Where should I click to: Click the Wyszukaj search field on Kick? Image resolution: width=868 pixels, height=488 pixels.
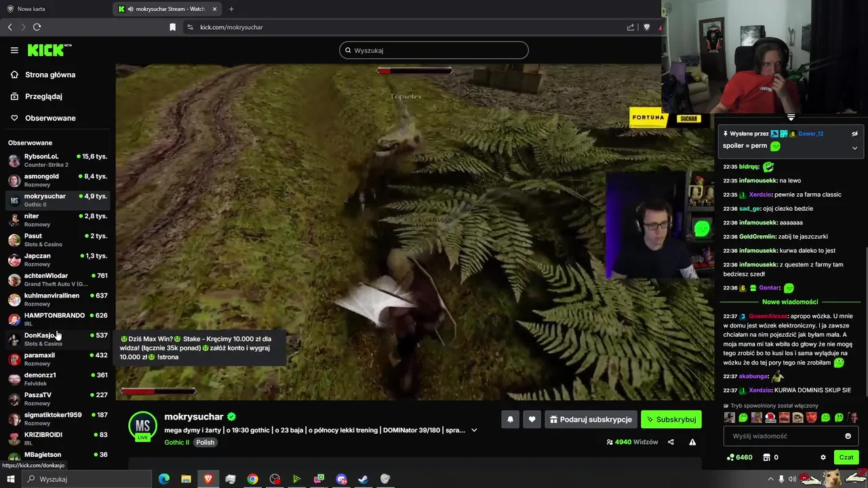tap(434, 50)
